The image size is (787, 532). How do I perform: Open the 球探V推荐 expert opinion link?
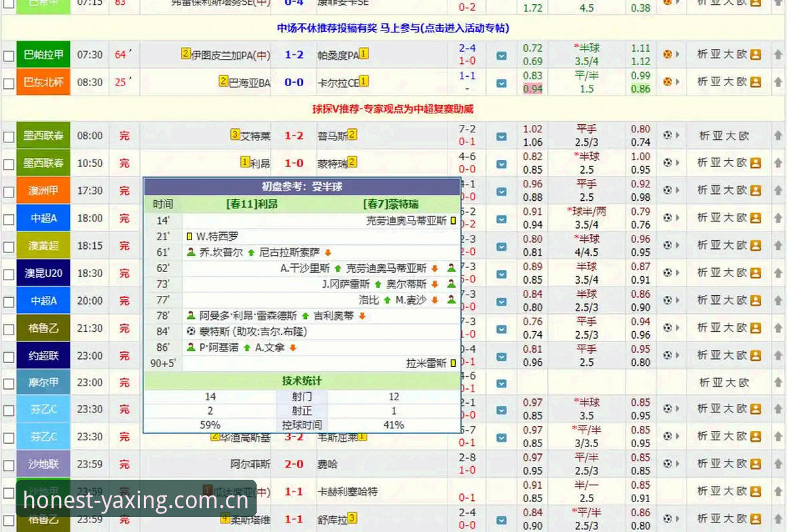393,109
